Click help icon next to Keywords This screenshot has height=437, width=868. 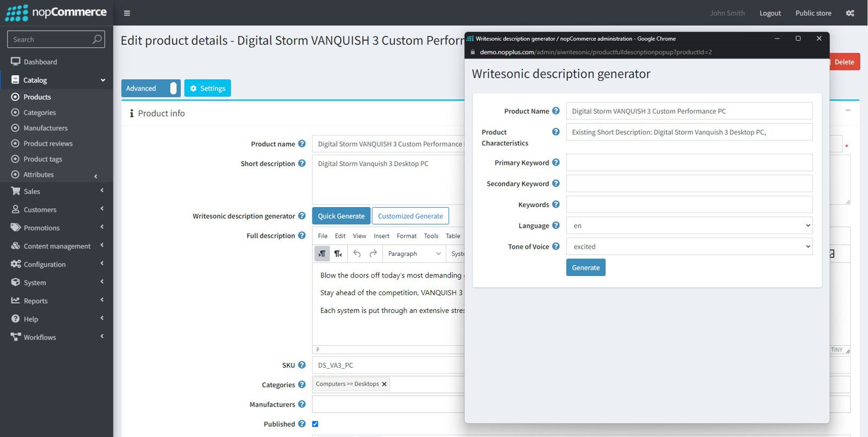tap(556, 204)
